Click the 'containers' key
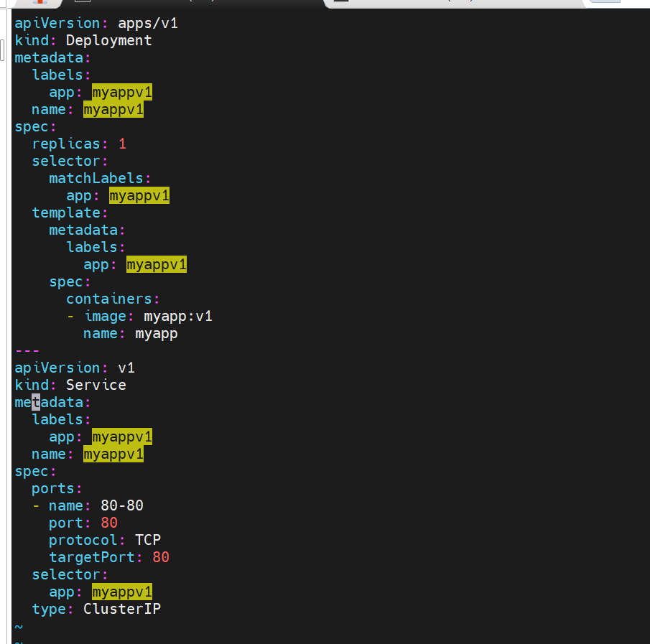Viewport: 650px width, 644px height. tap(109, 299)
